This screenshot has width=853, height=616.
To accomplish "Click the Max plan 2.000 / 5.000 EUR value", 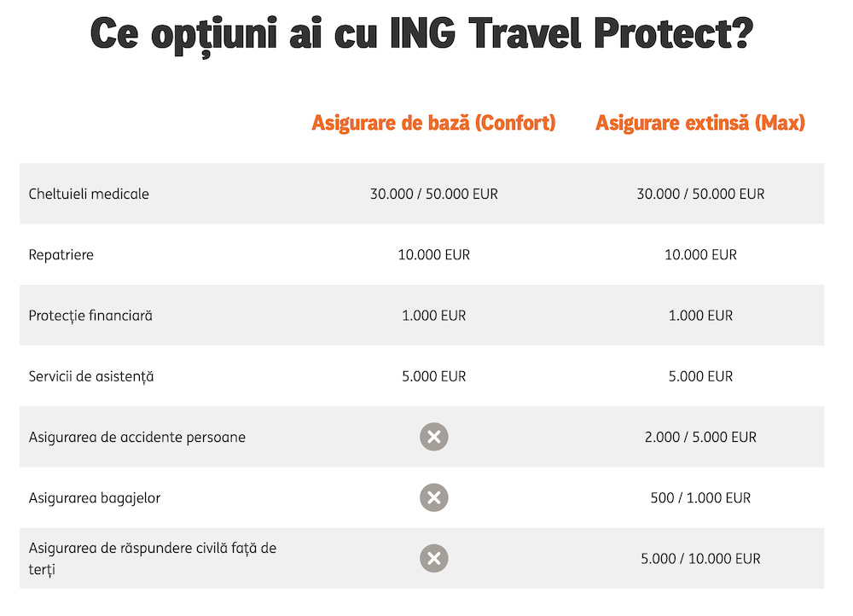I will point(700,437).
